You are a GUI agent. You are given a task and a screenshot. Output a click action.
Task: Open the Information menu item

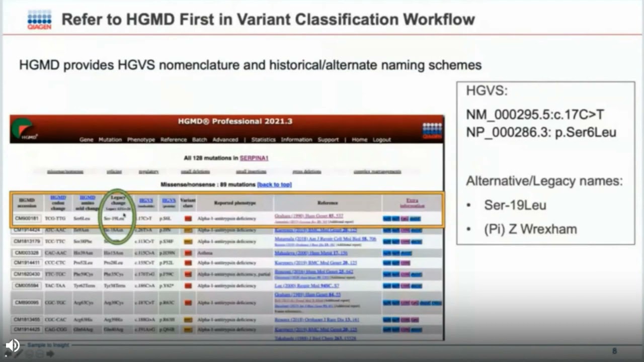(x=296, y=140)
